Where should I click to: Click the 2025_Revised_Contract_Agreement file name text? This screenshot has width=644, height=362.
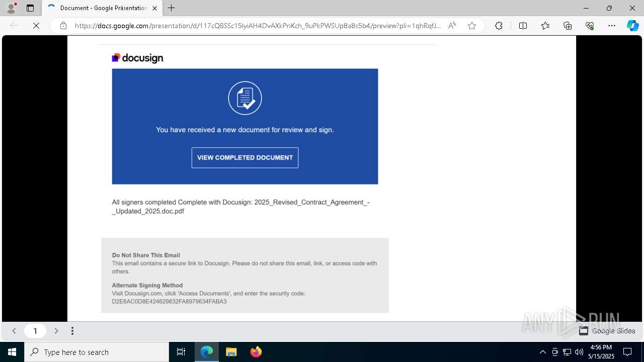240,207
